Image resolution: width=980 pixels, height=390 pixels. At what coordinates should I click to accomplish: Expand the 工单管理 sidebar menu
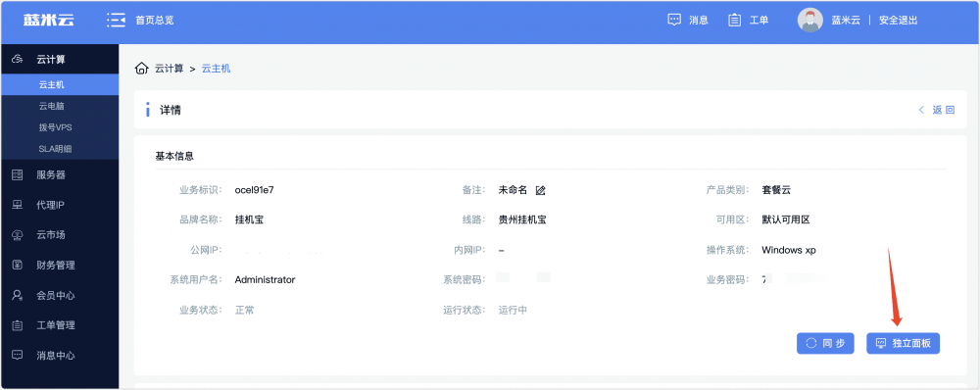[x=60, y=325]
